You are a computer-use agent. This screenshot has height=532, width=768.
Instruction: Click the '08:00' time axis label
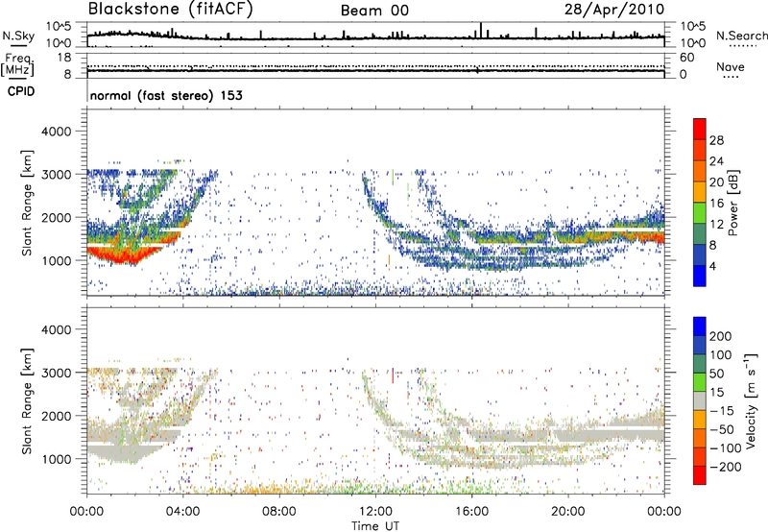click(279, 512)
